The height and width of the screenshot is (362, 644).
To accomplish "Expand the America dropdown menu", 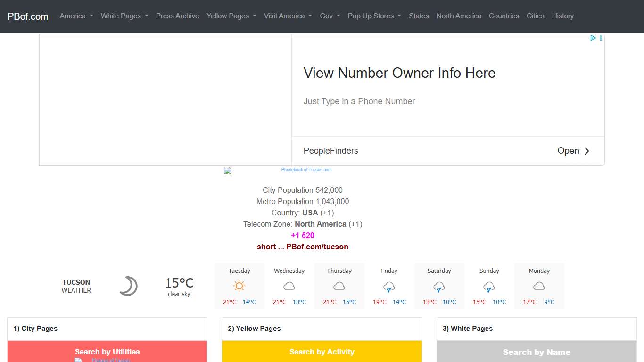I will pyautogui.click(x=76, y=16).
